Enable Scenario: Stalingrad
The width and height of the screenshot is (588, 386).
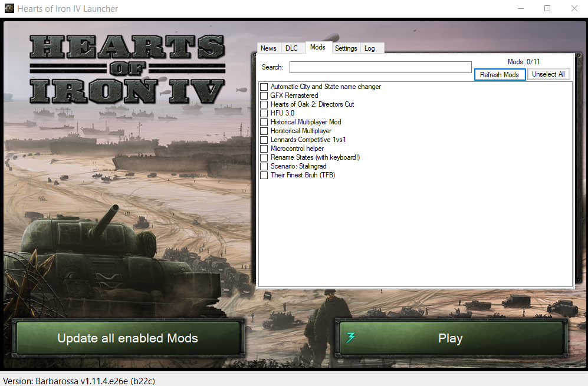click(x=264, y=166)
